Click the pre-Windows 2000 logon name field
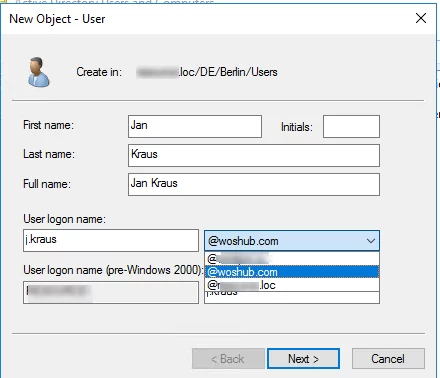Screen dimensions: 440x378 pos(292,297)
